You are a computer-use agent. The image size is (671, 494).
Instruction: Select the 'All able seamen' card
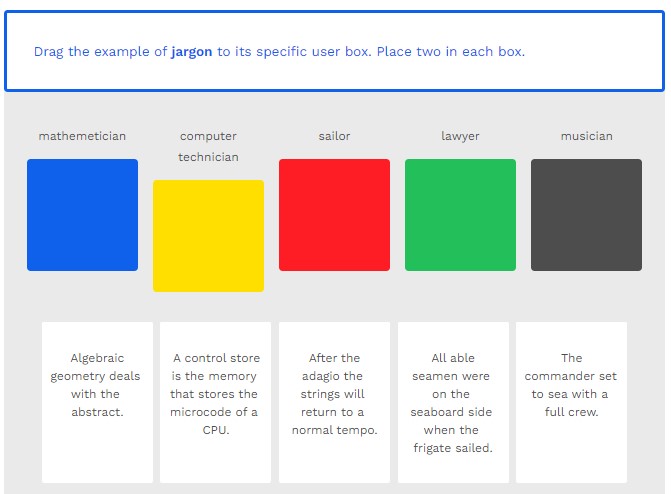click(x=453, y=402)
